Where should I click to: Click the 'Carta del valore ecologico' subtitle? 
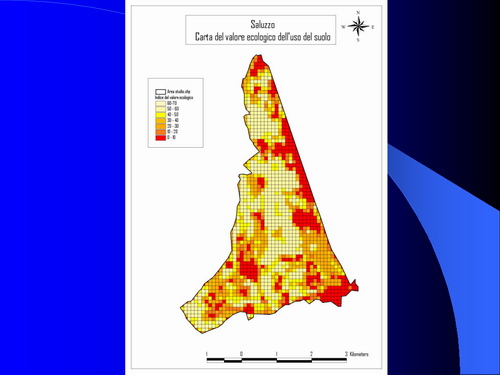(263, 37)
